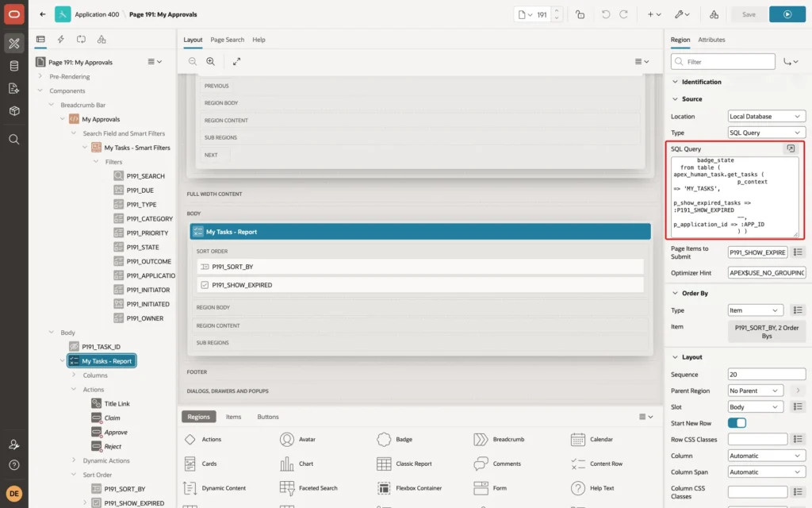
Task: Switch to the Rendering tree tab icon
Action: (x=40, y=40)
